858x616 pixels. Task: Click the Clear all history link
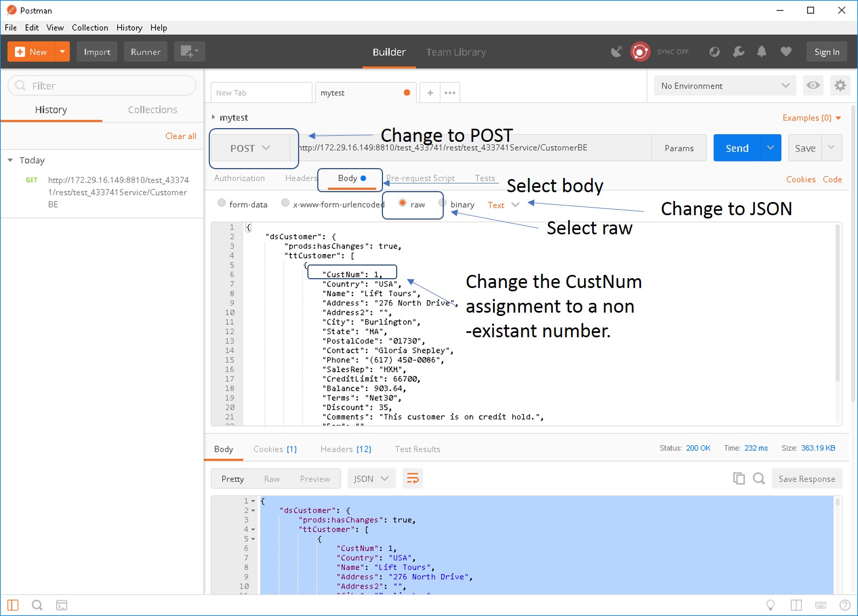coord(181,136)
